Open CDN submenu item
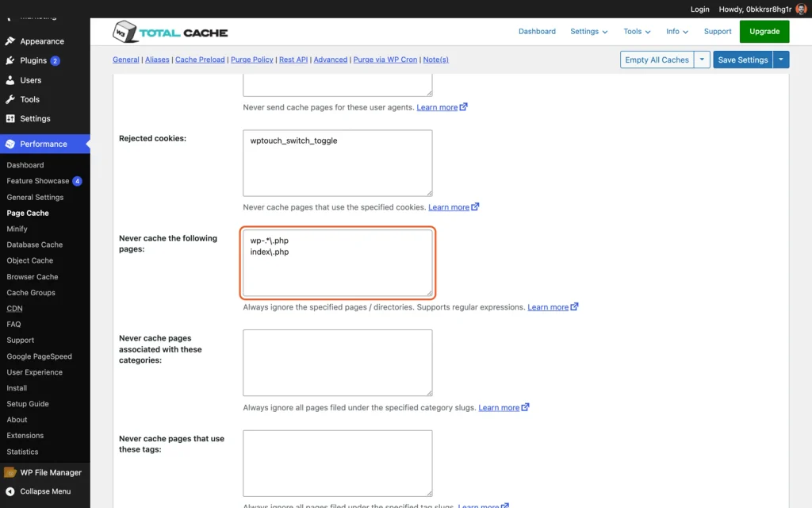Image resolution: width=812 pixels, height=508 pixels. [14, 309]
